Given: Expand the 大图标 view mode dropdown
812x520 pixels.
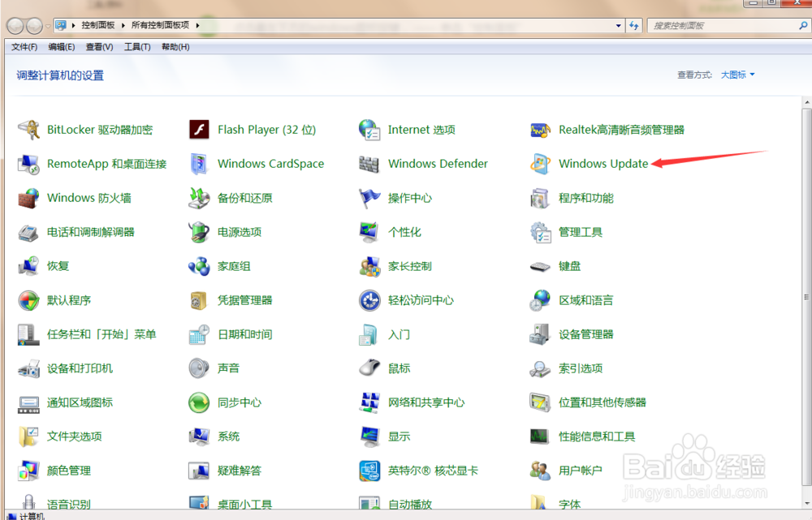Looking at the screenshot, I should click(x=738, y=75).
